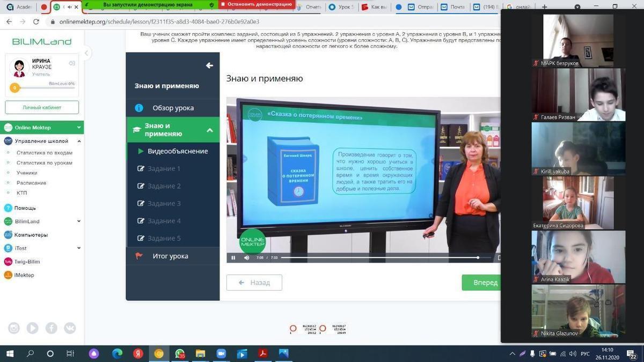Open the Facebook social icon
This screenshot has height=362, width=644.
tap(52, 328)
